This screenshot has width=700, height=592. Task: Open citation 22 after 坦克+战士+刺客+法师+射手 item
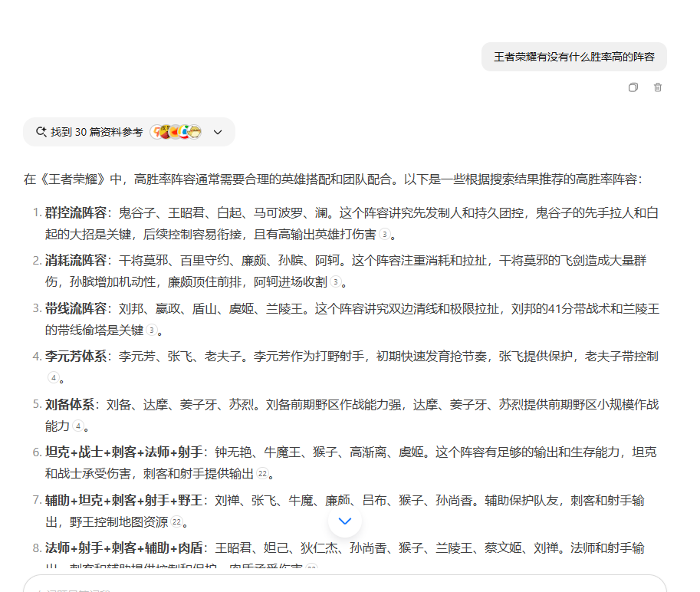click(262, 474)
